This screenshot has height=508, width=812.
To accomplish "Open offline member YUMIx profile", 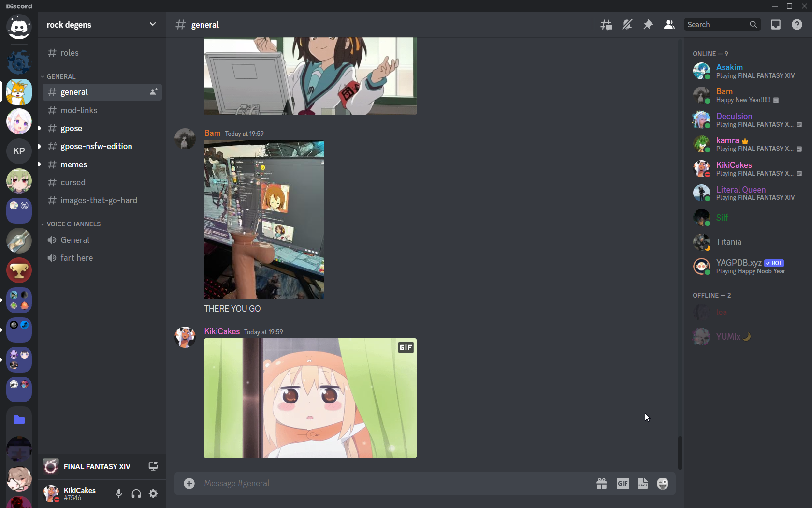I will coord(747,337).
